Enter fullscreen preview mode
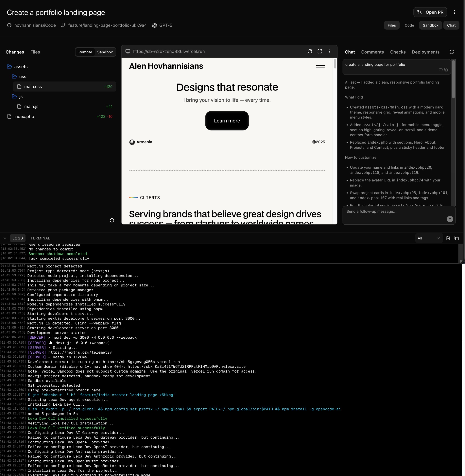The height and width of the screenshot is (476, 465). (320, 51)
